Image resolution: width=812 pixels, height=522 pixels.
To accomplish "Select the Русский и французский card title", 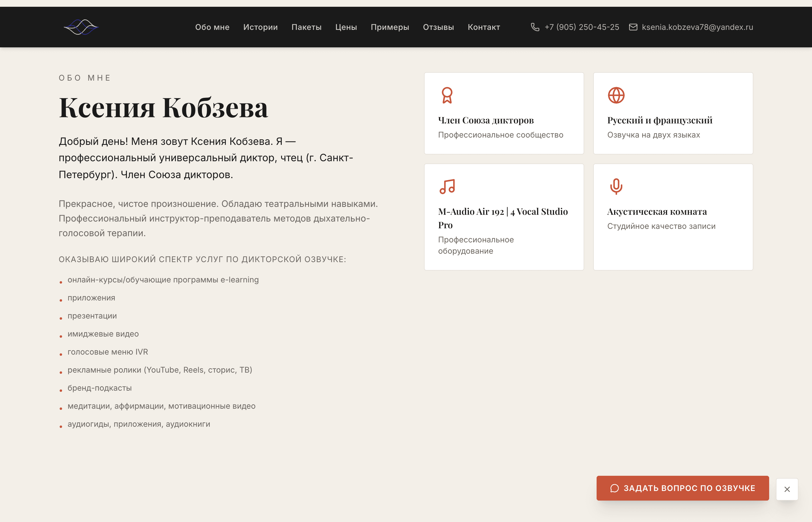I will pos(660,120).
